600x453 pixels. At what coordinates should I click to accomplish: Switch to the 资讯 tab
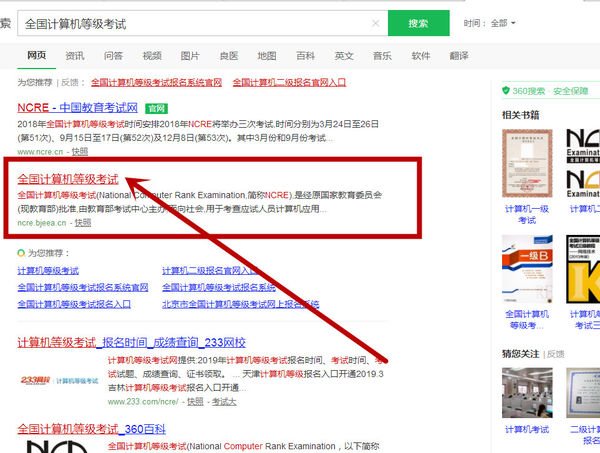pyautogui.click(x=75, y=56)
